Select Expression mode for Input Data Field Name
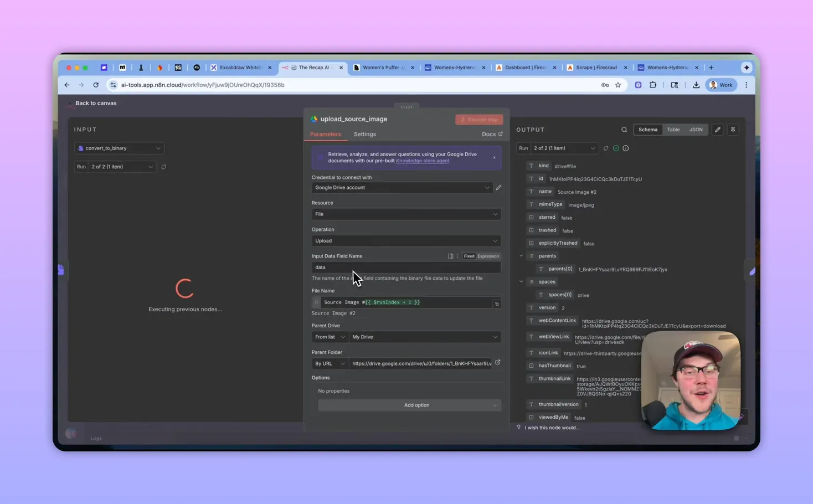813x504 pixels. pyautogui.click(x=488, y=256)
